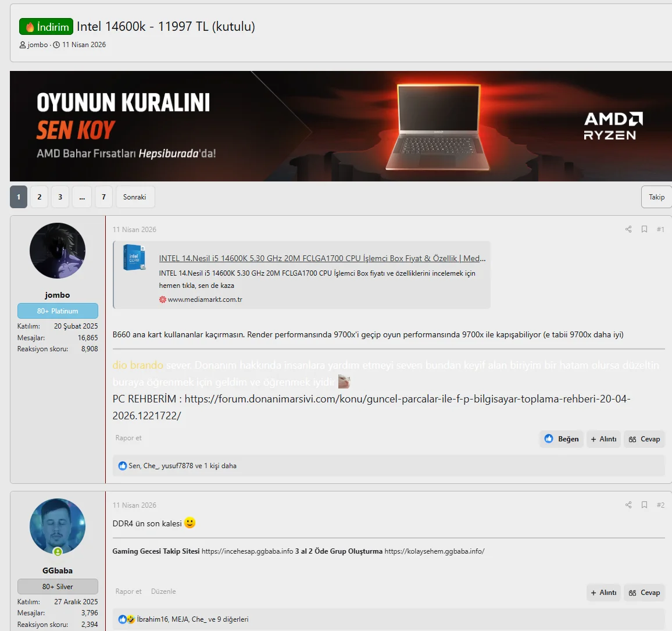Viewport: 672px width, 631px height.
Task: Open jombo's avatar image
Action: [58, 250]
